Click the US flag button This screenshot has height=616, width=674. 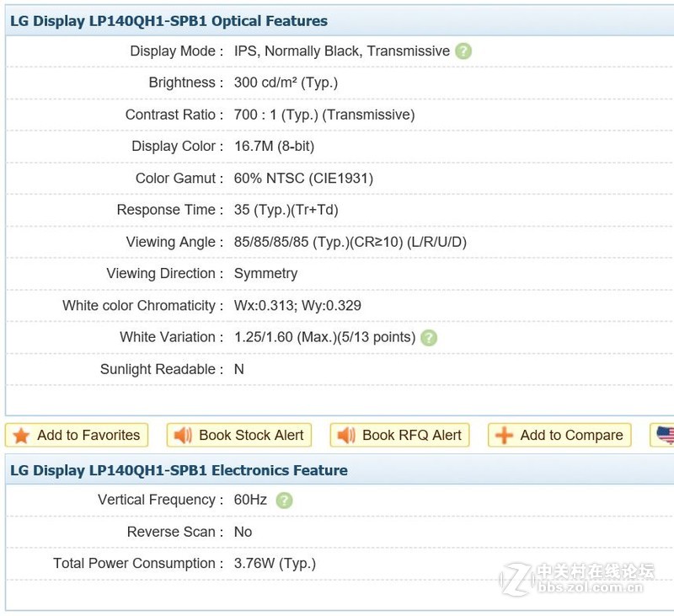pos(662,435)
